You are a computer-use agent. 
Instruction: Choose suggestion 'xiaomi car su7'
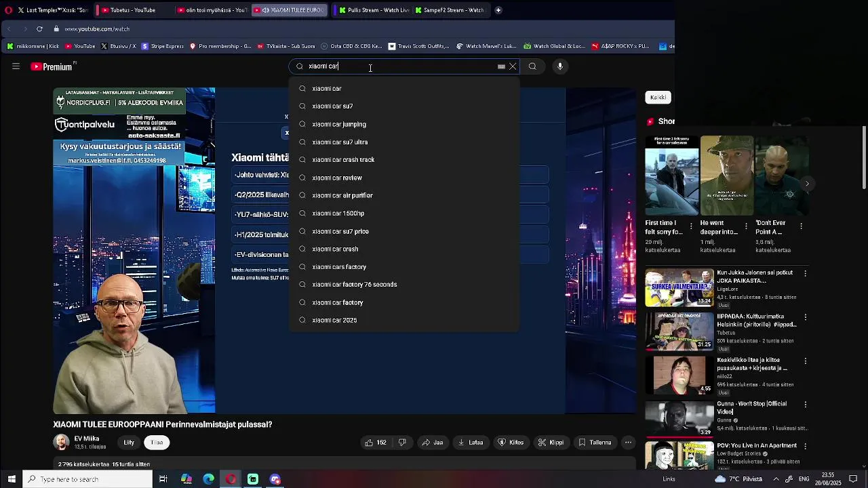(404, 106)
